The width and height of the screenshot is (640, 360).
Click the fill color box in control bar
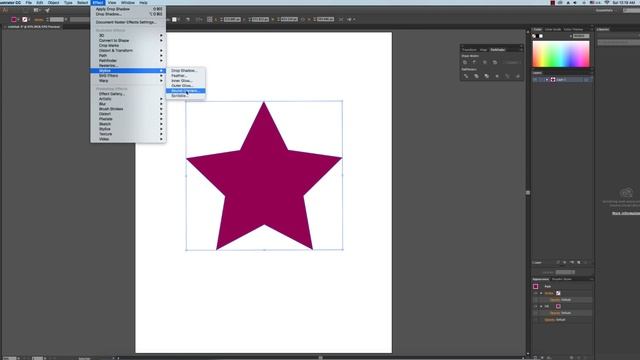coord(13,19)
